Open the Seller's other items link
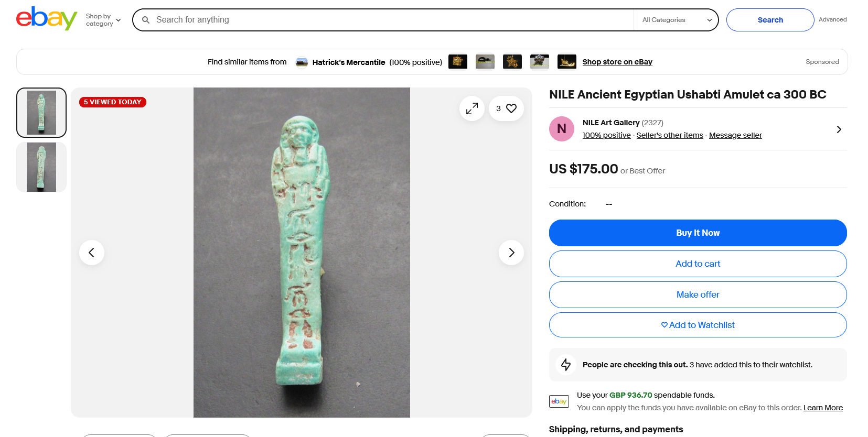The height and width of the screenshot is (437, 868). 669,135
